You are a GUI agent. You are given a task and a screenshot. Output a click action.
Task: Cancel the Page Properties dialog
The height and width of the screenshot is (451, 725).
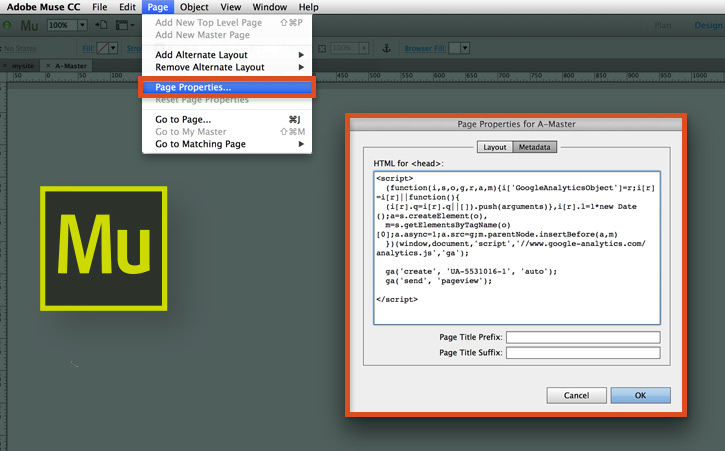pos(576,395)
